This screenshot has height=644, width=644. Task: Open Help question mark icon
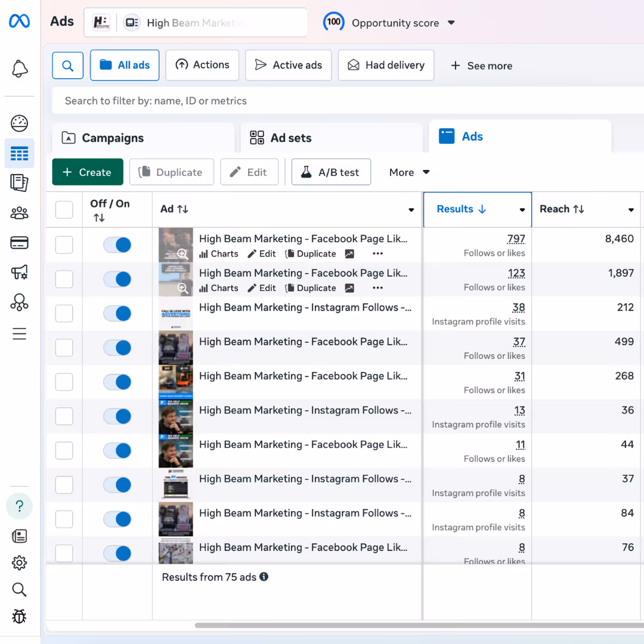pos(19,506)
